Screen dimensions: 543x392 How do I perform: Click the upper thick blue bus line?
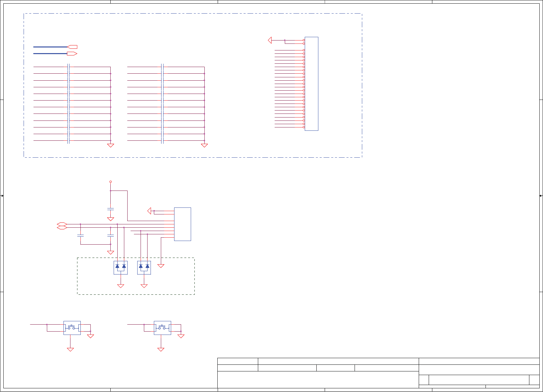click(50, 47)
